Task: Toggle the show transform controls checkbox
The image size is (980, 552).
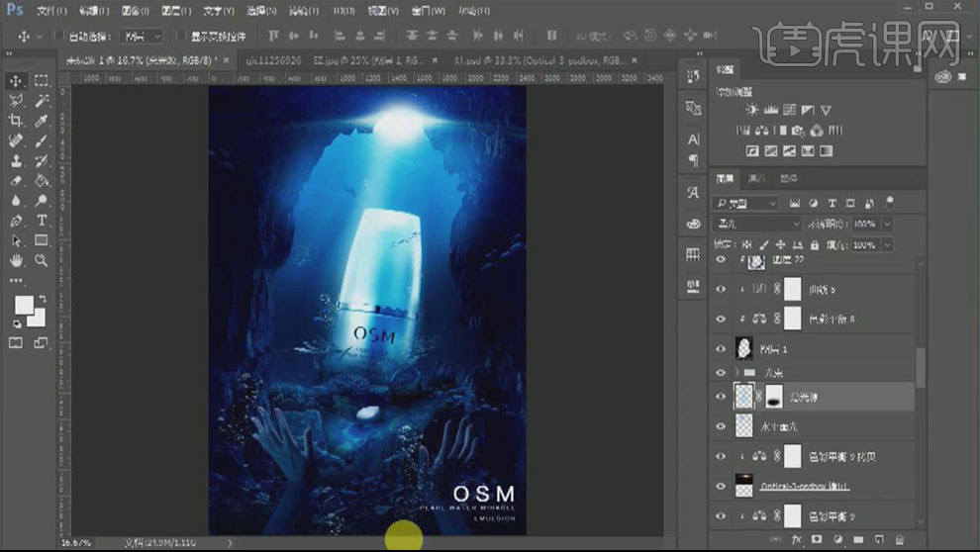Action: pos(181,36)
